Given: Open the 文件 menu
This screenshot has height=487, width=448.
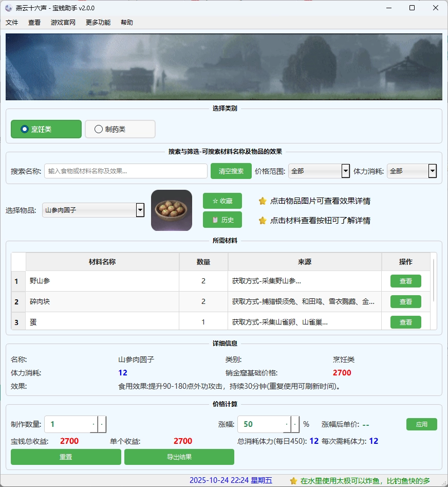Looking at the screenshot, I should pos(12,23).
